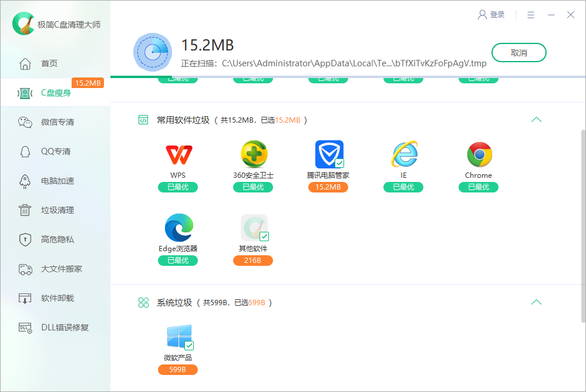Open the 垃圾清理 section
586x392 pixels.
[56, 210]
